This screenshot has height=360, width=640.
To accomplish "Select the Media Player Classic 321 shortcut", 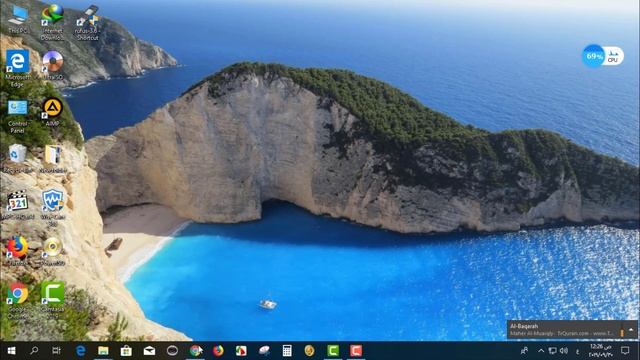I will click(17, 205).
